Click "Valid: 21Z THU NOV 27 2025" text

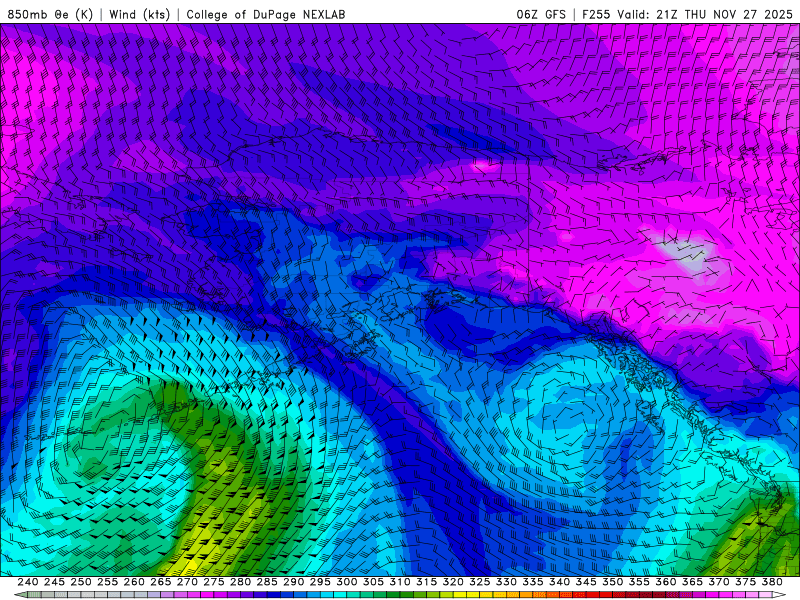[705, 14]
